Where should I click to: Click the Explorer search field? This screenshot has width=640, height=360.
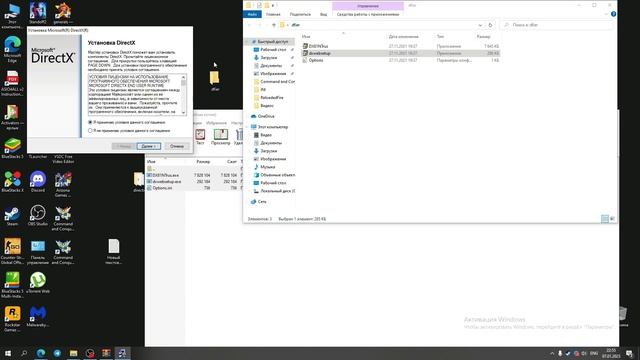[x=557, y=25]
